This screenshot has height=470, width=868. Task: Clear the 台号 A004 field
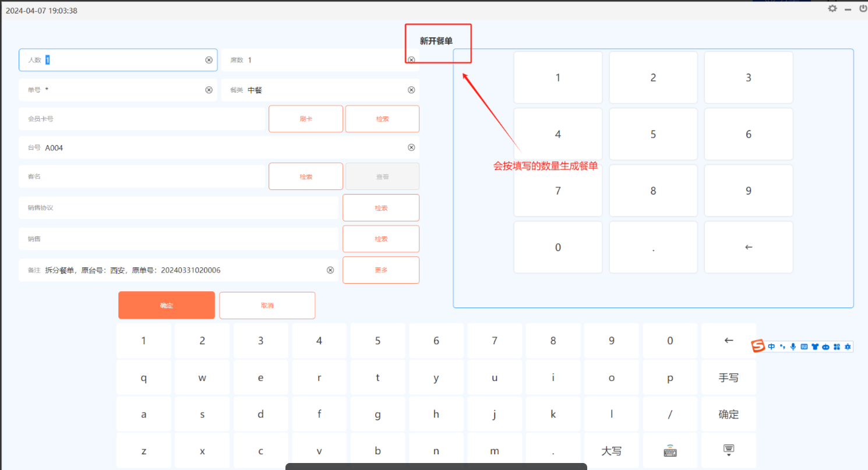click(x=411, y=147)
